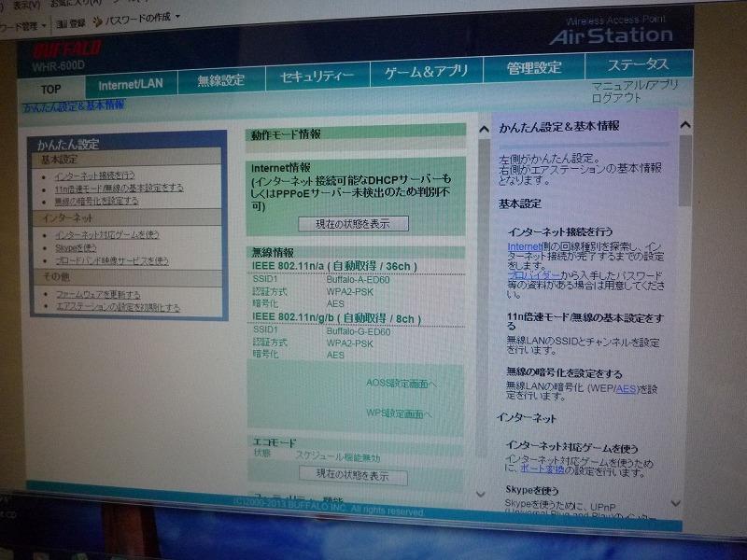The width and height of the screenshot is (747, 560).
Task: Click the middle frame scroll-down arrow
Action: tap(481, 495)
